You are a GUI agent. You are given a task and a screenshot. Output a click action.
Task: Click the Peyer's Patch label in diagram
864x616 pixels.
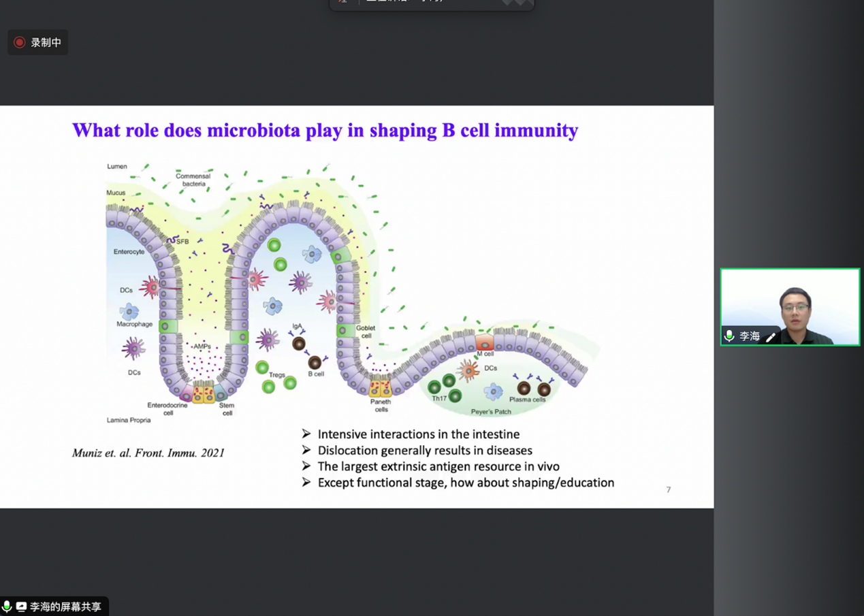pos(490,412)
